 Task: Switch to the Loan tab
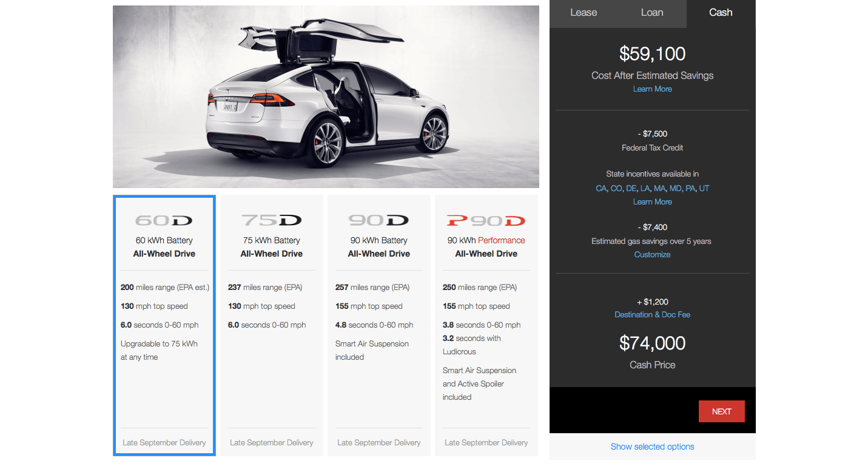[x=652, y=13]
